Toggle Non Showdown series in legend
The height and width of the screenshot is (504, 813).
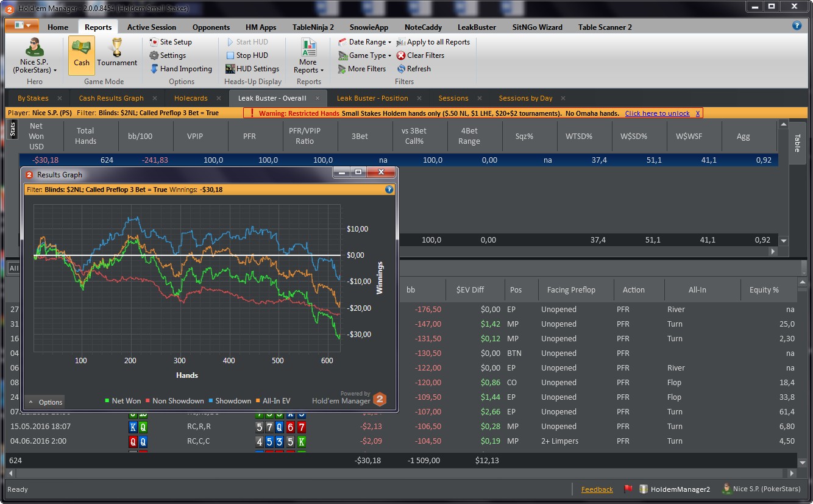[x=174, y=400]
